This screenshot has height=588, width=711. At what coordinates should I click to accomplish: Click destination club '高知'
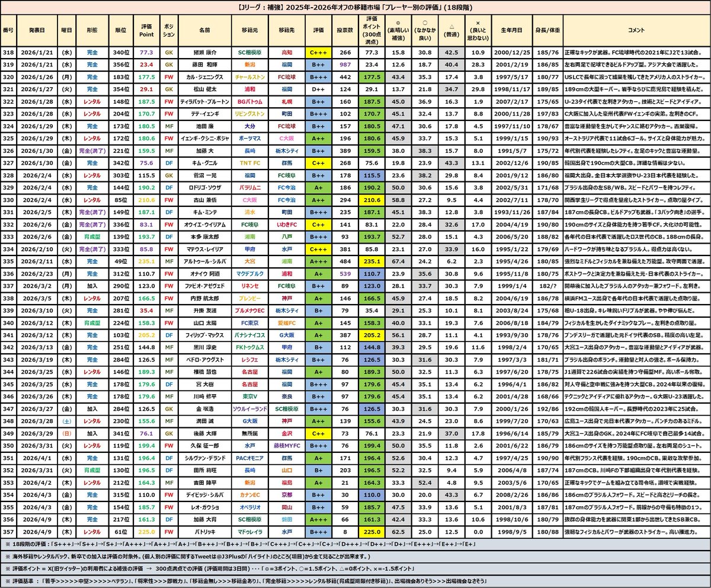(x=287, y=52)
